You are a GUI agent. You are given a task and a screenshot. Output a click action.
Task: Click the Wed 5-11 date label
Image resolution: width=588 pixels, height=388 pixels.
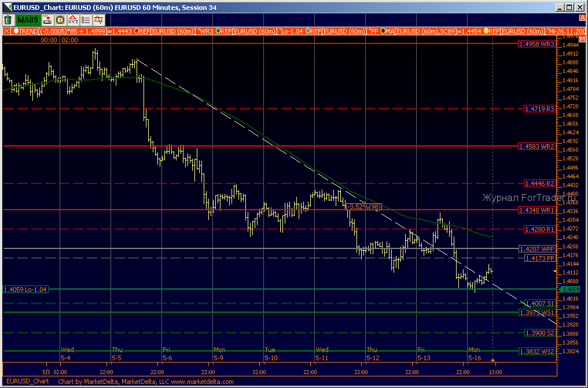[322, 353]
